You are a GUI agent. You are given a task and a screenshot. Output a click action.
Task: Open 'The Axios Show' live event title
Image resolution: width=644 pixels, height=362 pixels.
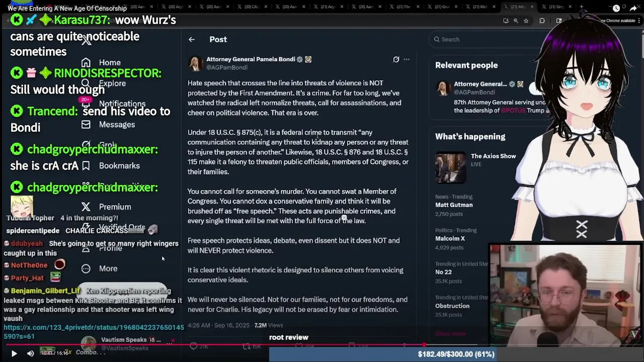click(x=493, y=156)
